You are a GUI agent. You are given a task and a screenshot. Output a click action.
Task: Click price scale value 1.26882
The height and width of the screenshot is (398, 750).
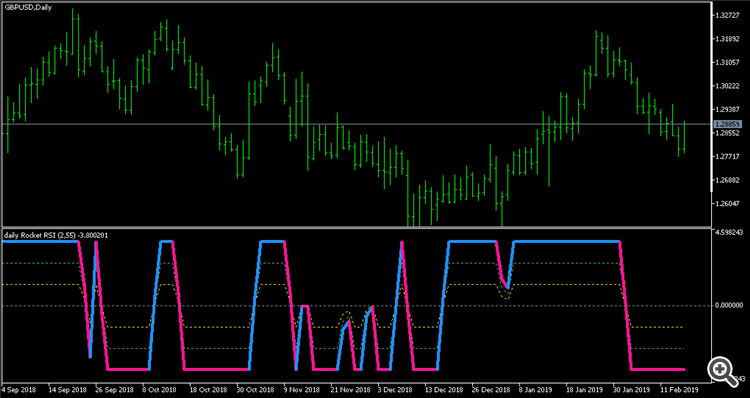click(x=728, y=180)
